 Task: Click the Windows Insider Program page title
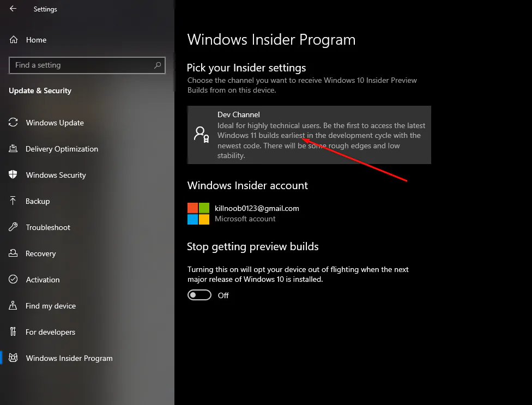point(271,40)
